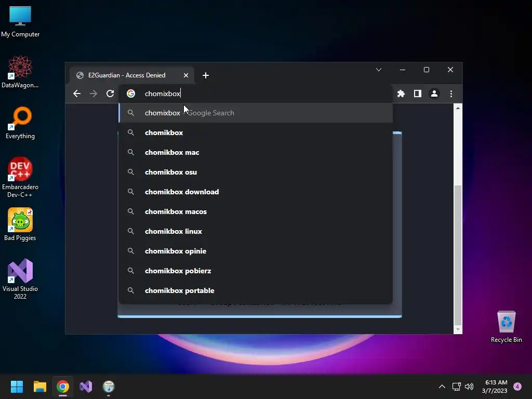This screenshot has width=532, height=399.
Task: Click search icon beside 'chomikbox mac'
Action: [x=130, y=152]
